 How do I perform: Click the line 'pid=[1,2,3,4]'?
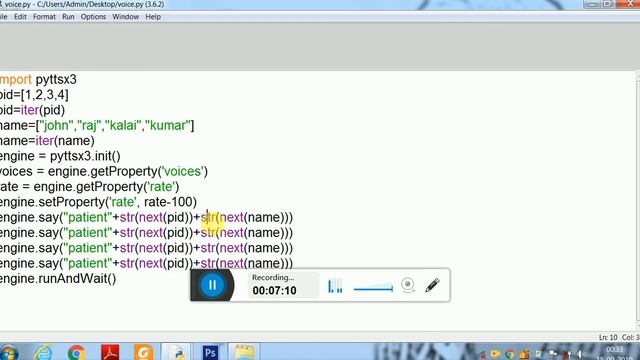pos(34,95)
